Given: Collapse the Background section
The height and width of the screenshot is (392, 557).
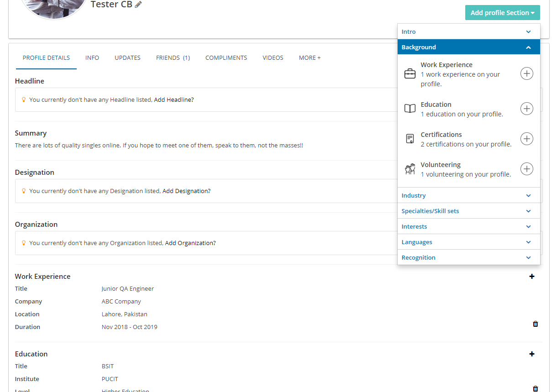Looking at the screenshot, I should (x=468, y=47).
